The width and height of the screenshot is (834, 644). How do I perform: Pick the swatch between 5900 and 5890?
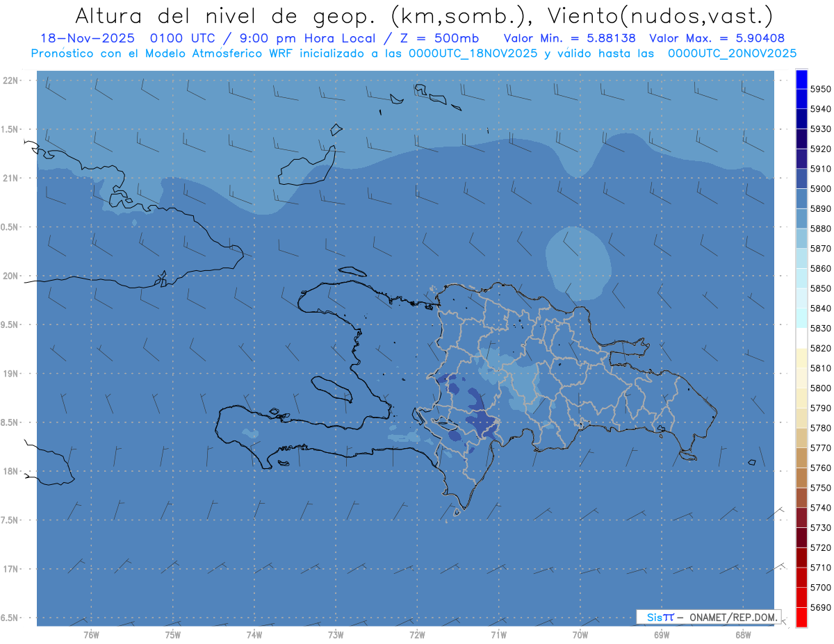point(801,199)
